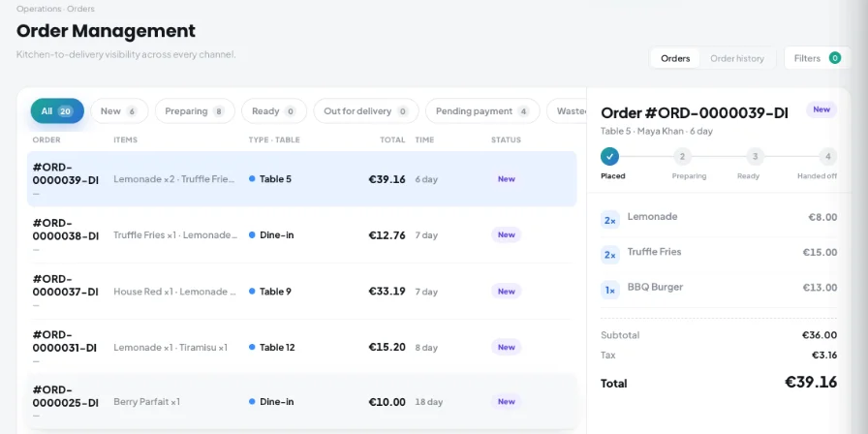The width and height of the screenshot is (868, 434).
Task: Switch to Order history view
Action: [737, 58]
